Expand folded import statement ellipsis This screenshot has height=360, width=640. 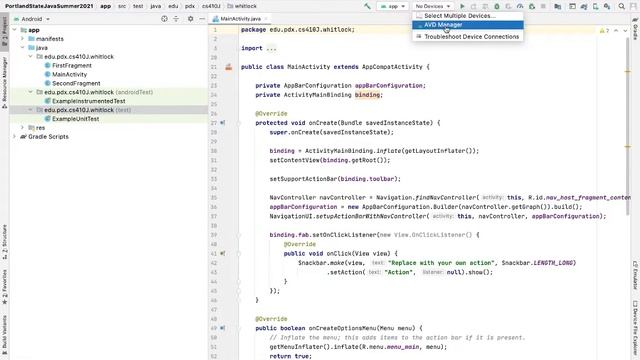271,48
